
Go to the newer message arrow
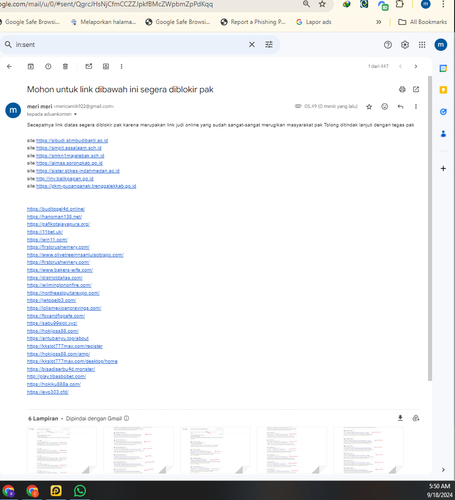coord(400,67)
